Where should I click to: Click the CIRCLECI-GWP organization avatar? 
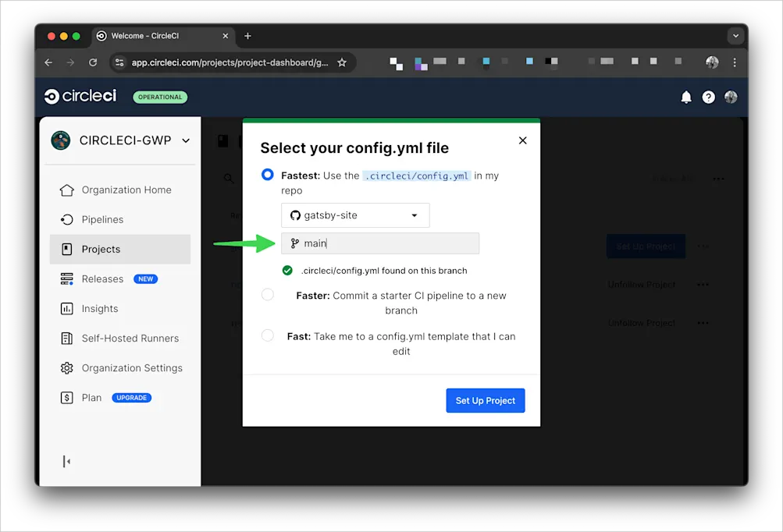coord(61,140)
